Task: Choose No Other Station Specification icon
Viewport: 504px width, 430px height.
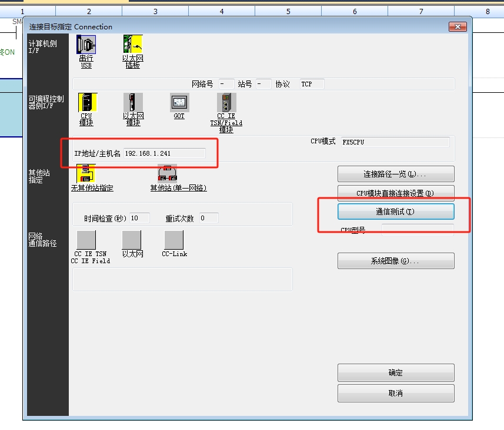Action: [86, 173]
